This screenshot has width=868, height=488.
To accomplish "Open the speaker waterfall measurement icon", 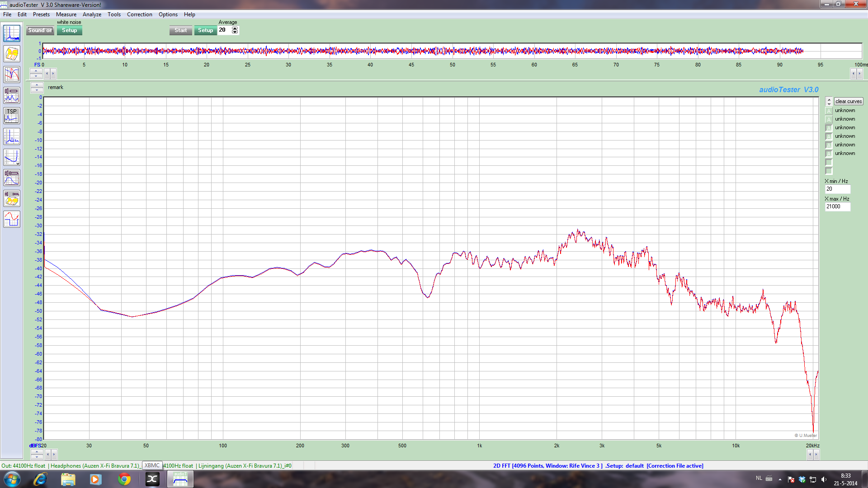I will tap(12, 198).
